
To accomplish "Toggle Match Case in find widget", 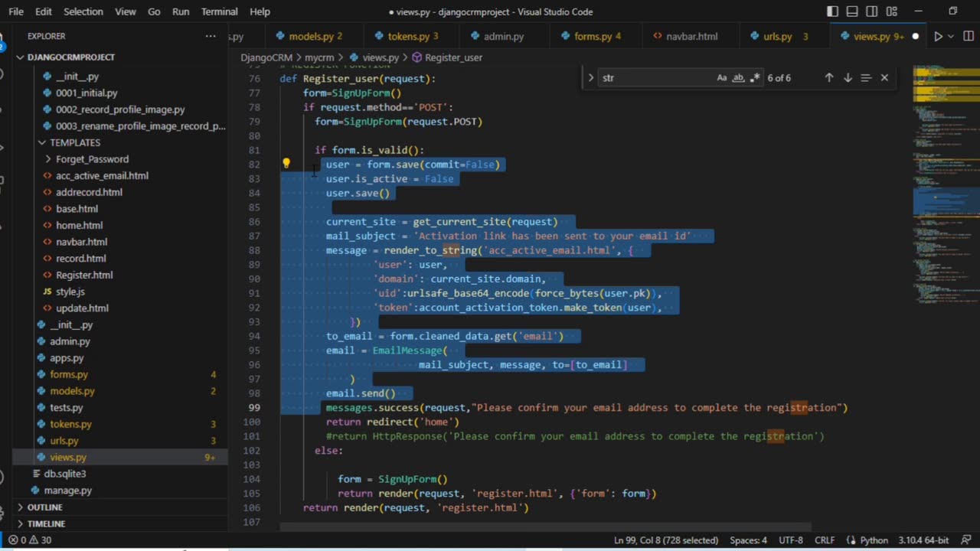I will 722,77.
